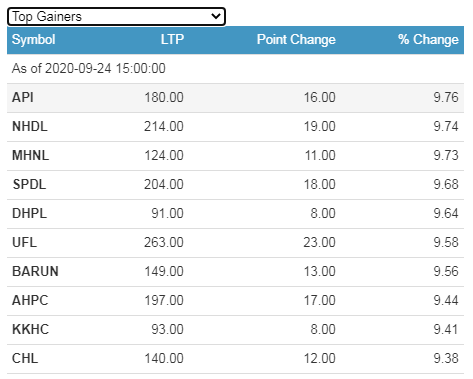The height and width of the screenshot is (379, 473).
Task: Open the CHL stock symbol
Action: click(x=25, y=359)
